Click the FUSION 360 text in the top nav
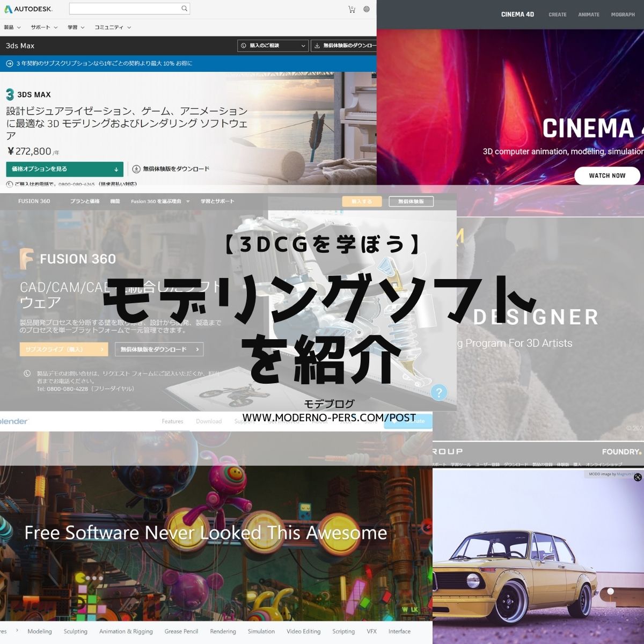Image resolution: width=644 pixels, height=644 pixels. [x=34, y=201]
